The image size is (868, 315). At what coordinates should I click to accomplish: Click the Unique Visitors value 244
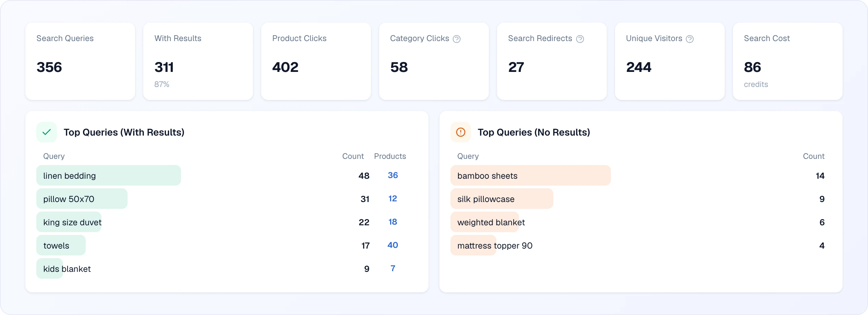[x=639, y=67]
